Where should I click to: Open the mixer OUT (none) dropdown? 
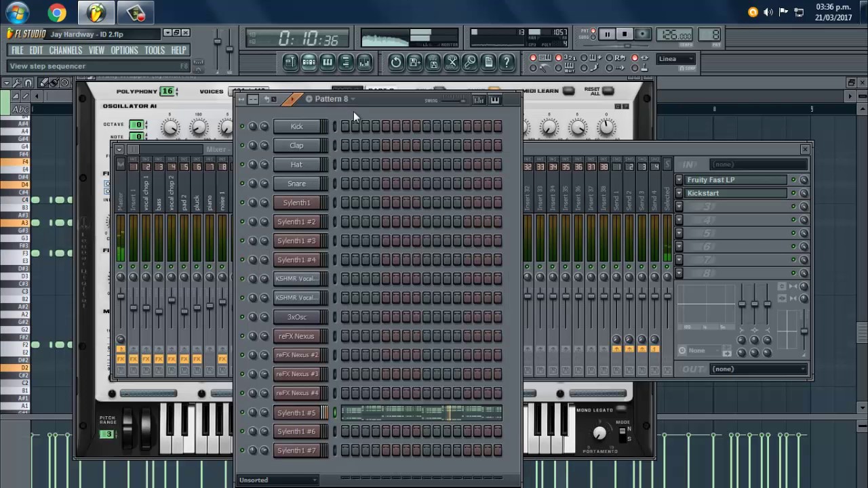click(759, 369)
